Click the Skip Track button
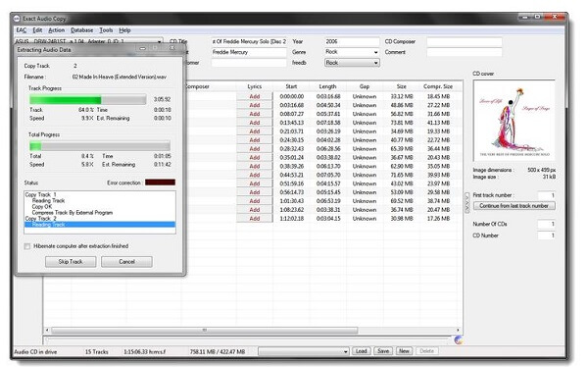 pyautogui.click(x=71, y=262)
